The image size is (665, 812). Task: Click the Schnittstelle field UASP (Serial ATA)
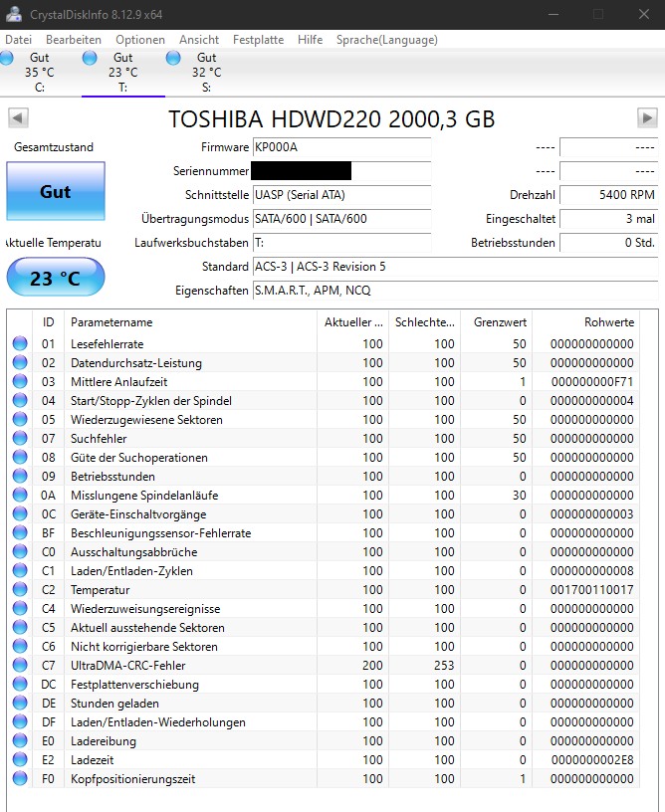pos(341,195)
